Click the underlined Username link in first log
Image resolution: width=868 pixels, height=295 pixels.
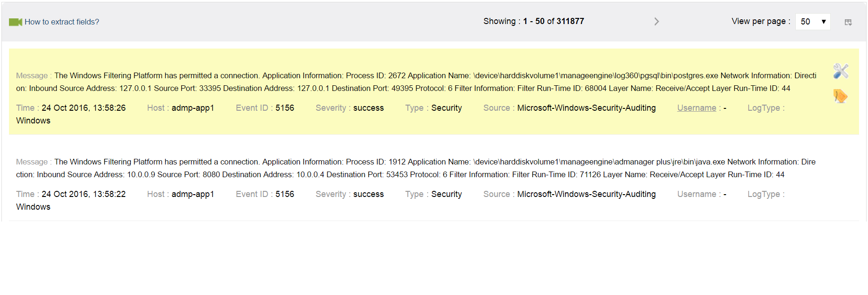(x=697, y=108)
